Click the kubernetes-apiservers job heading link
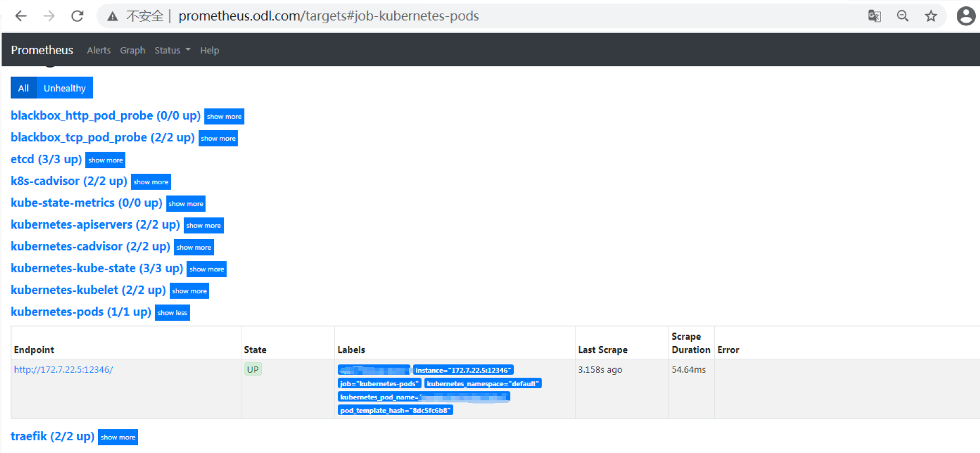The height and width of the screenshot is (453, 980). click(x=95, y=225)
